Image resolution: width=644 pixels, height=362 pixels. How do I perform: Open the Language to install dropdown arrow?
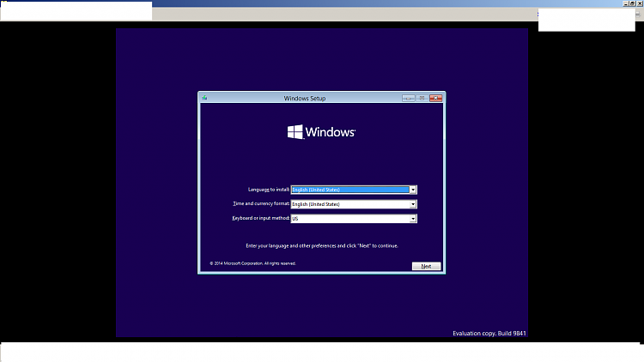point(413,190)
